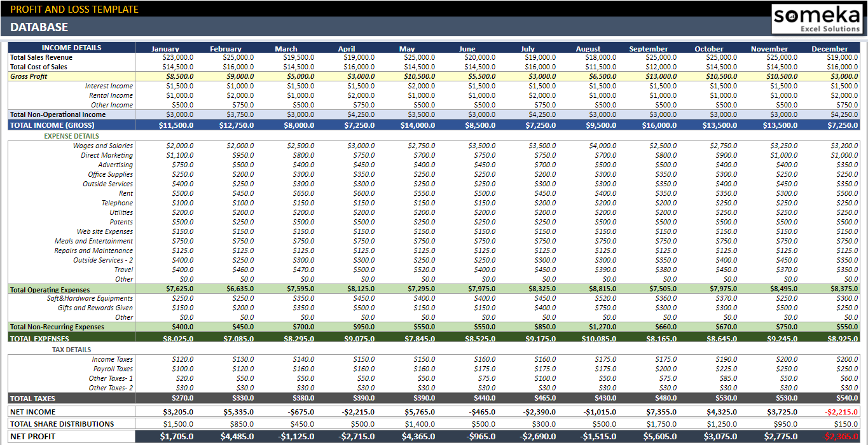Select the INCOME DETAILS header cell
Image resolution: width=868 pixels, height=445 pixels.
(71, 48)
